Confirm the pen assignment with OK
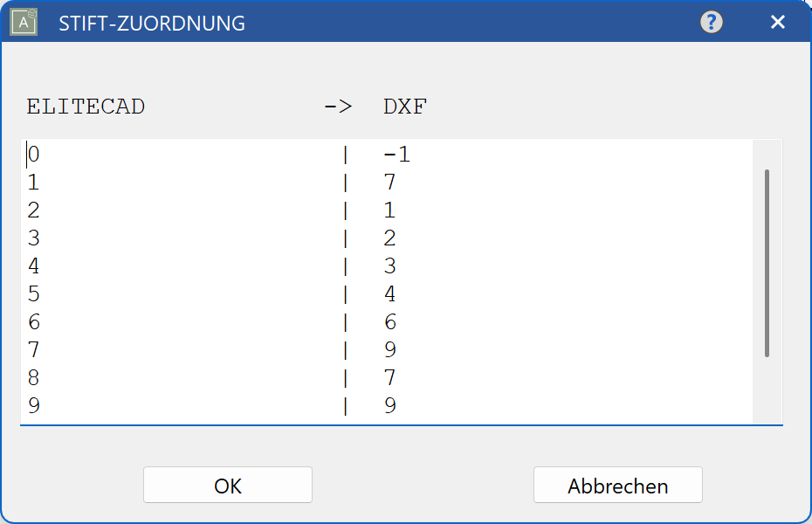The width and height of the screenshot is (812, 524). (227, 485)
